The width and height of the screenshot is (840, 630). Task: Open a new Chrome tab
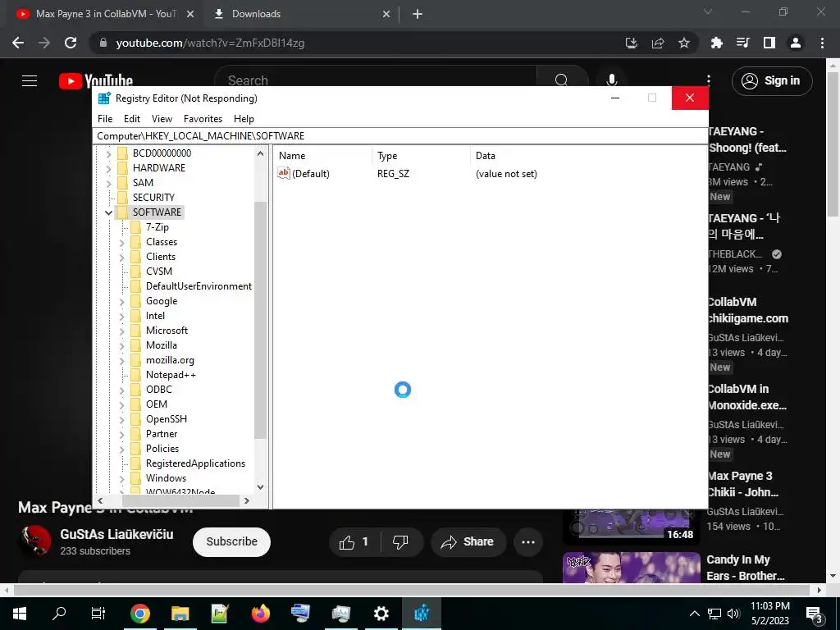coord(418,14)
